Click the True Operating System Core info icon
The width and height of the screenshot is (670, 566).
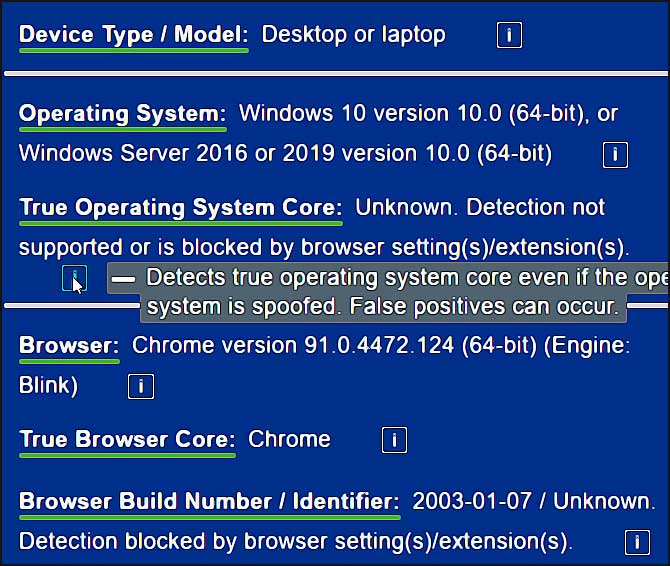[x=75, y=278]
